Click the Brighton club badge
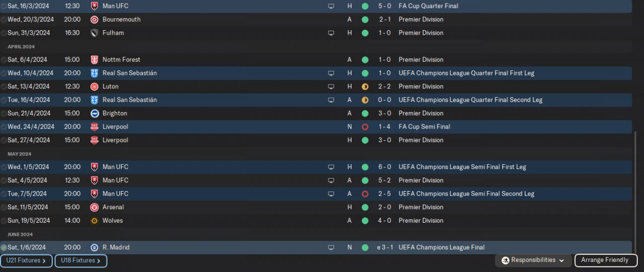Viewport: 644px width, 272px height. tap(94, 113)
